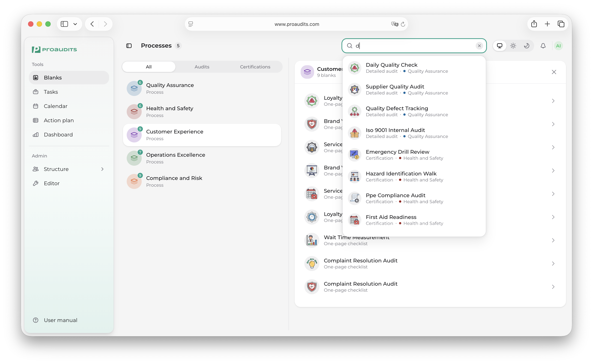The height and width of the screenshot is (364, 593).
Task: Open Iso 9001 Internal Audit result
Action: tap(414, 133)
